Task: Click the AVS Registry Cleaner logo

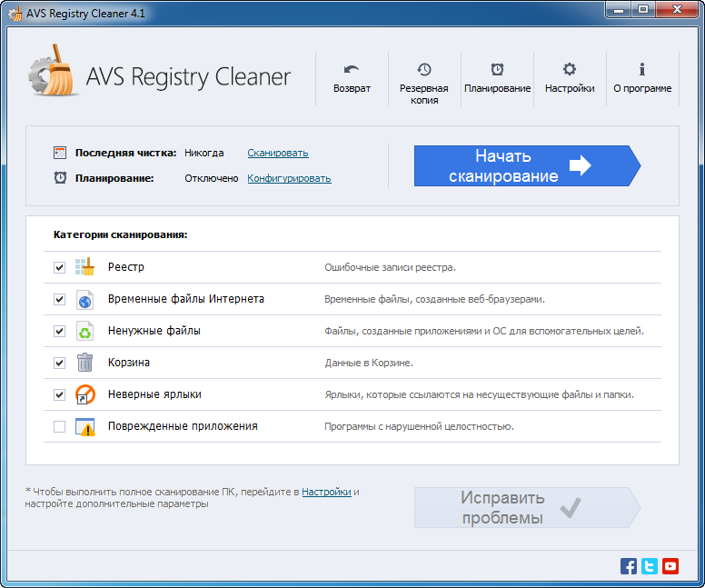Action: click(159, 77)
